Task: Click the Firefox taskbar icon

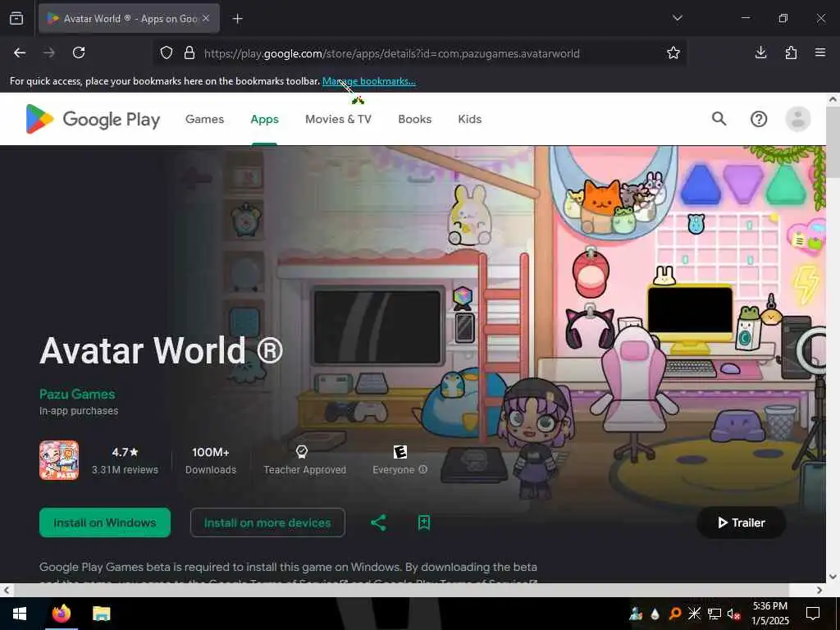Action: click(x=61, y=614)
